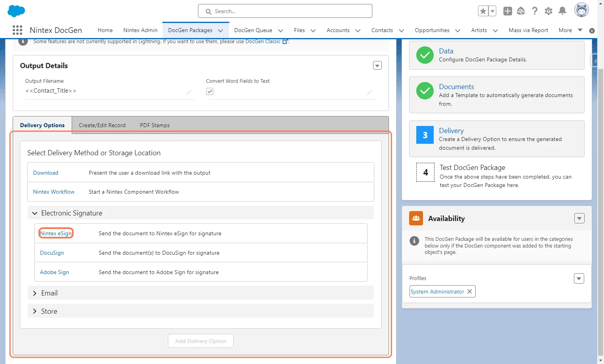604x364 pixels.
Task: Click the Test DocGen Package step
Action: pyautogui.click(x=473, y=168)
